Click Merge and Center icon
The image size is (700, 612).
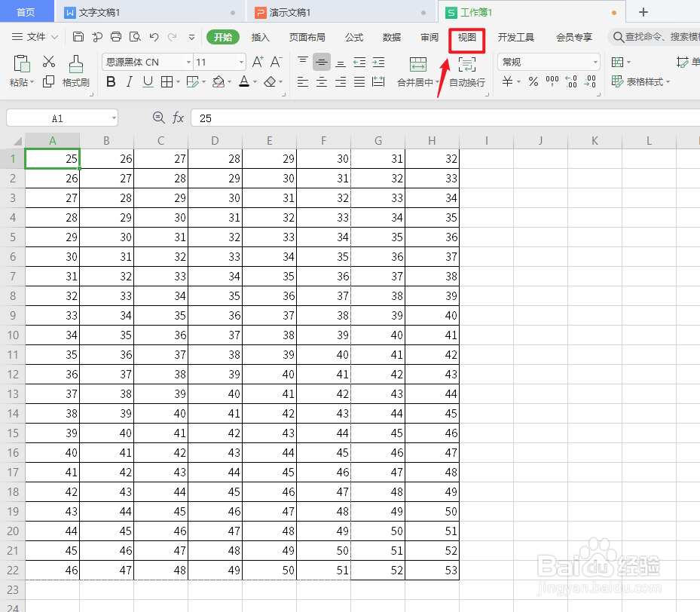[418, 64]
